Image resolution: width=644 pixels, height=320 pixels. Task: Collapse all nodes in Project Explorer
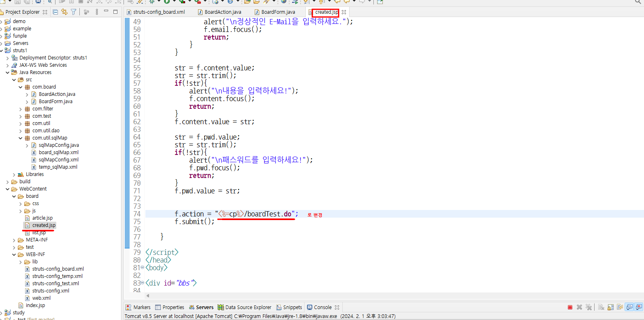pos(55,12)
